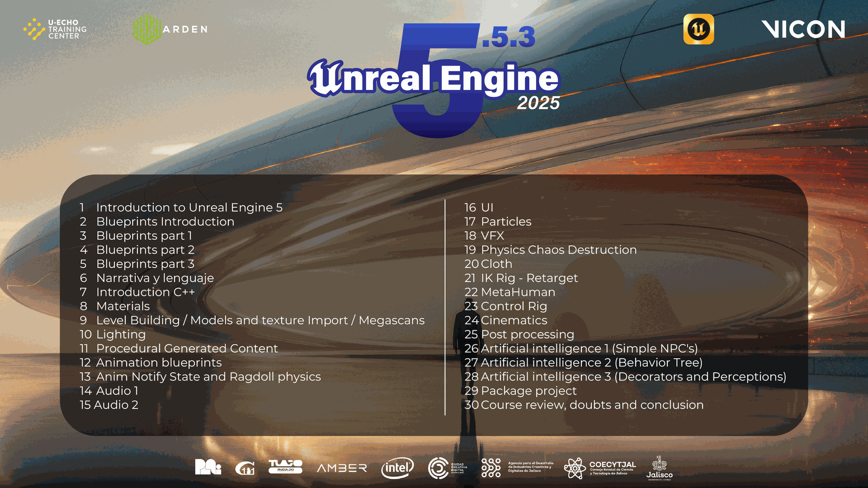Select 'Procedural Generated Content' row
Screen dimensions: 868x488
pos(179,348)
